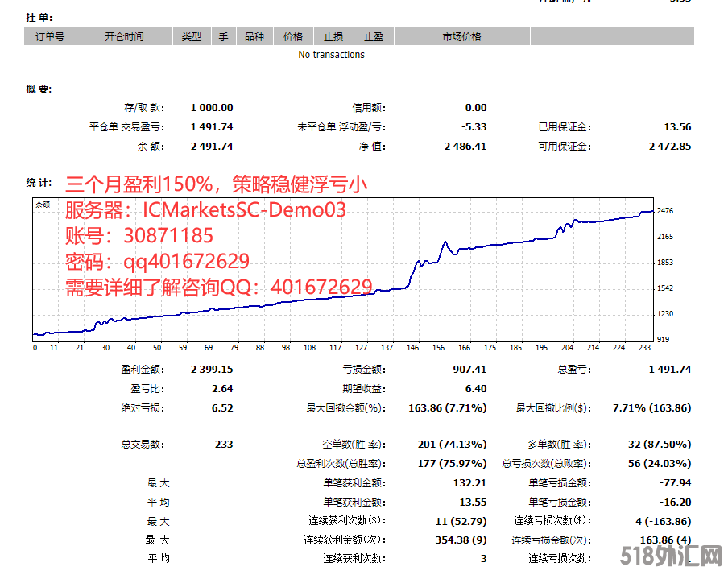Click the 品种 column header
The image size is (728, 575).
254,37
